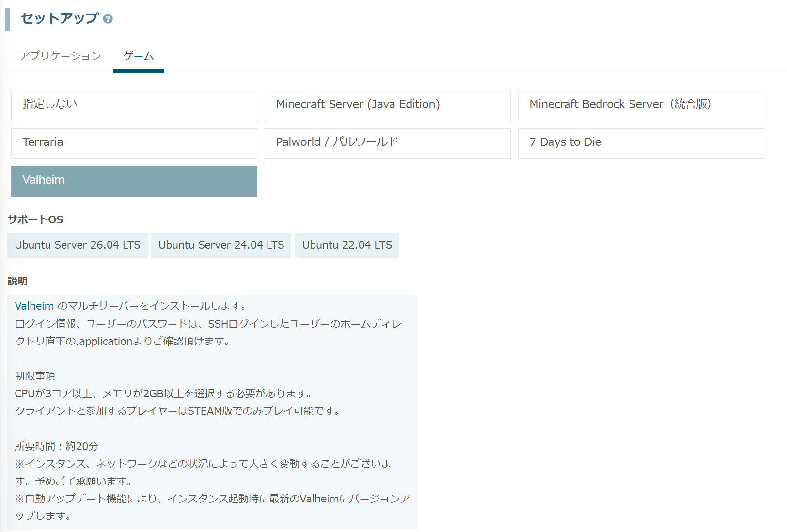This screenshot has height=532, width=787.
Task: Open the Valheim link in the description
Action: [34, 306]
